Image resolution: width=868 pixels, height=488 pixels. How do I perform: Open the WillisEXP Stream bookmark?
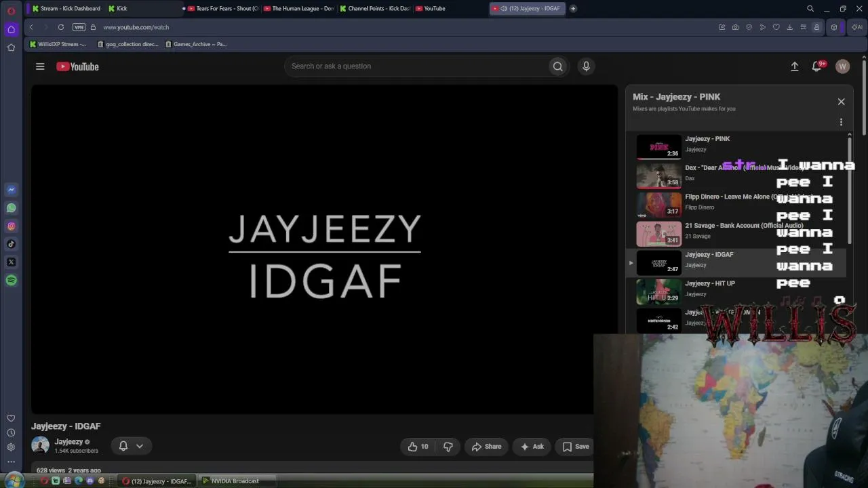pos(58,44)
